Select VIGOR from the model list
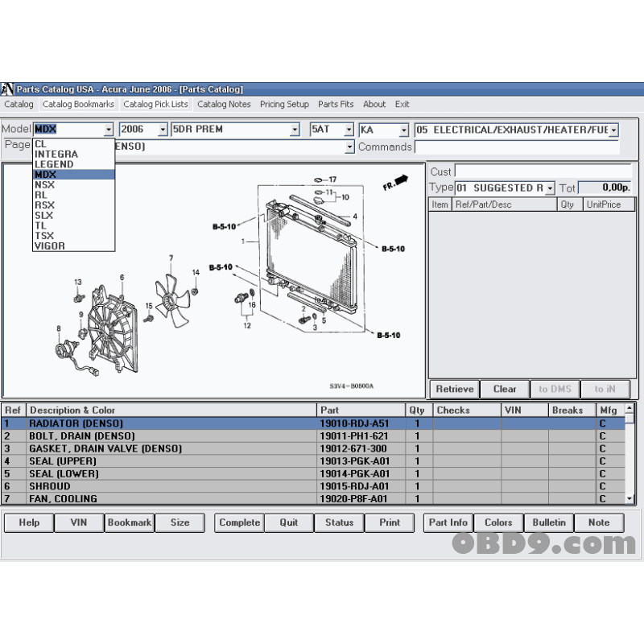 click(73, 246)
